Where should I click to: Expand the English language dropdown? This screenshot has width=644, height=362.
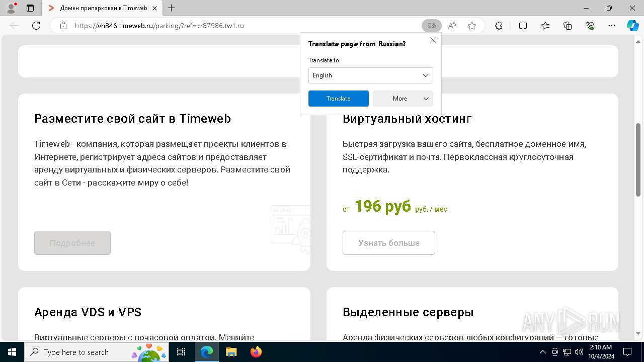coord(371,75)
